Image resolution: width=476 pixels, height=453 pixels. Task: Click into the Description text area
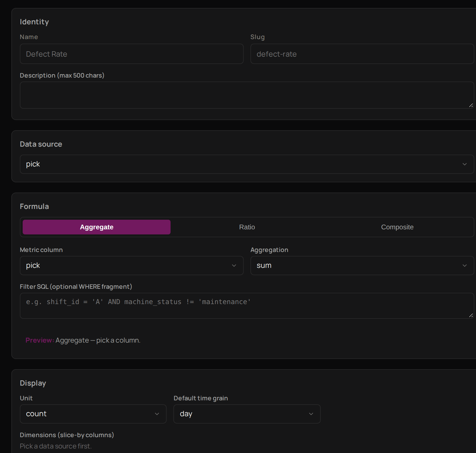click(x=247, y=95)
